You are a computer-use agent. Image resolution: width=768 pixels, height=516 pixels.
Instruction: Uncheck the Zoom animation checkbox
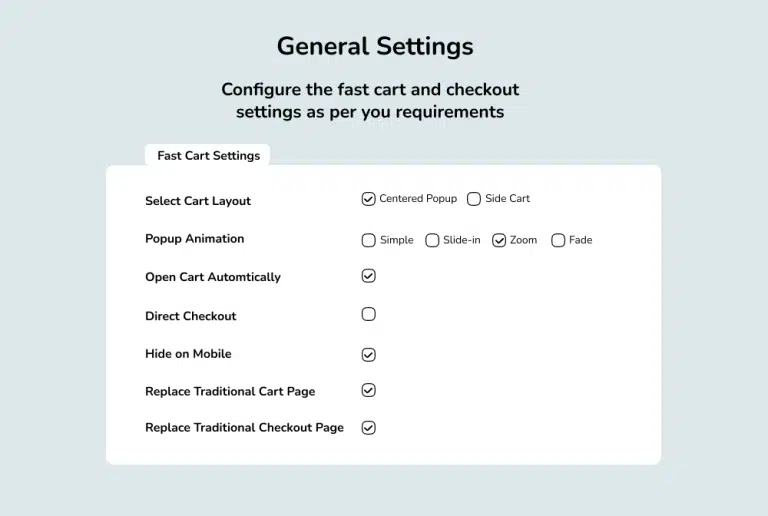tap(499, 240)
